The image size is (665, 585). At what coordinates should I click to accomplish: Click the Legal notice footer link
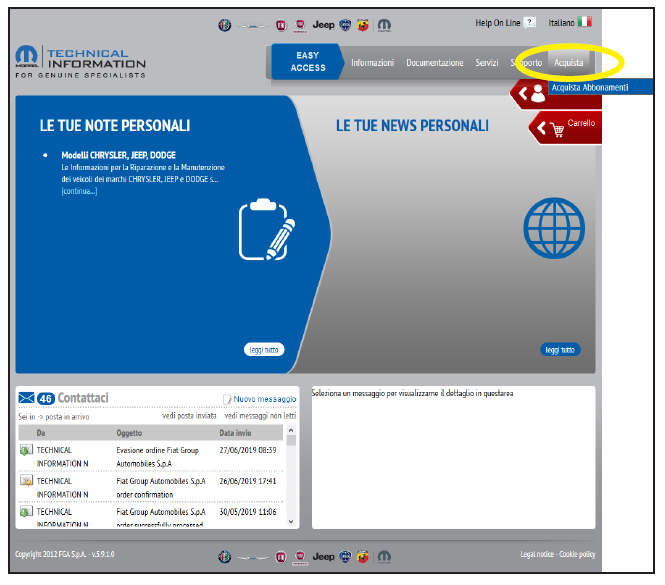point(537,554)
